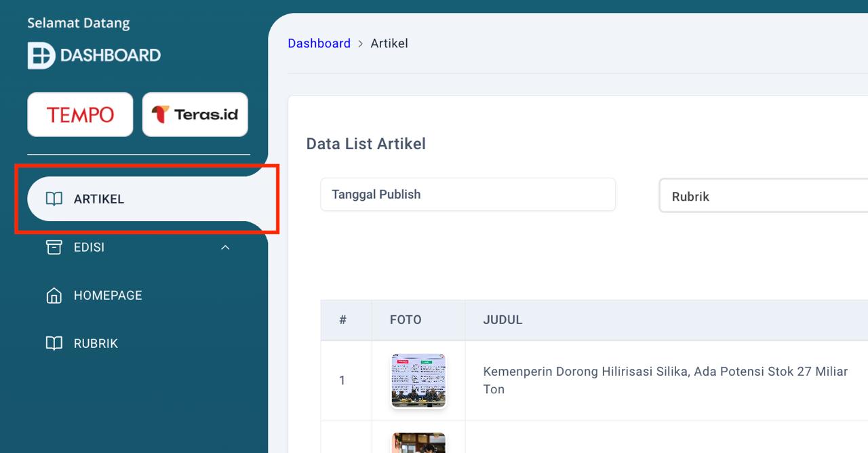Viewport: 868px width, 453px height.
Task: Click the FOTO column header
Action: click(406, 320)
